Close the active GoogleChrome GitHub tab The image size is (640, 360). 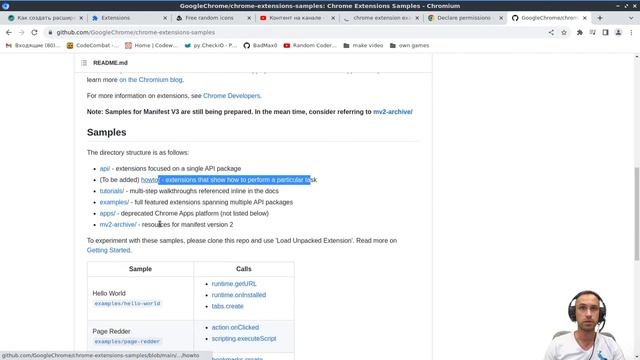point(584,18)
